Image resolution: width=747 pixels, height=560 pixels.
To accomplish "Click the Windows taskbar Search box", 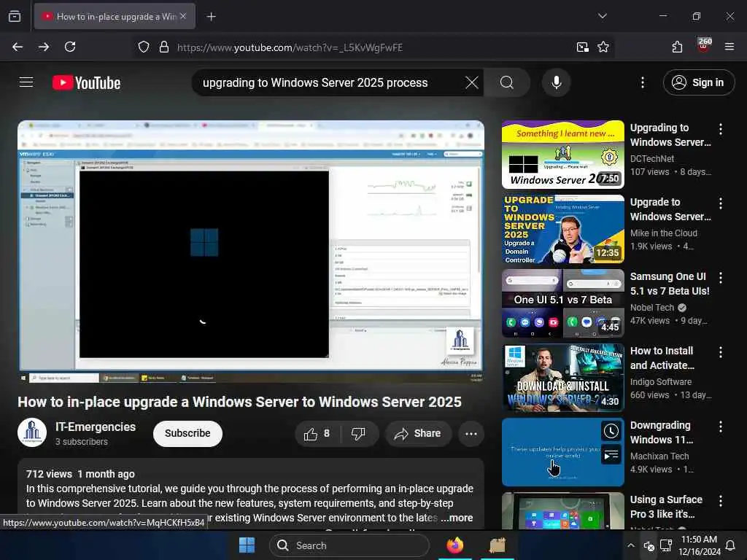I will point(349,545).
